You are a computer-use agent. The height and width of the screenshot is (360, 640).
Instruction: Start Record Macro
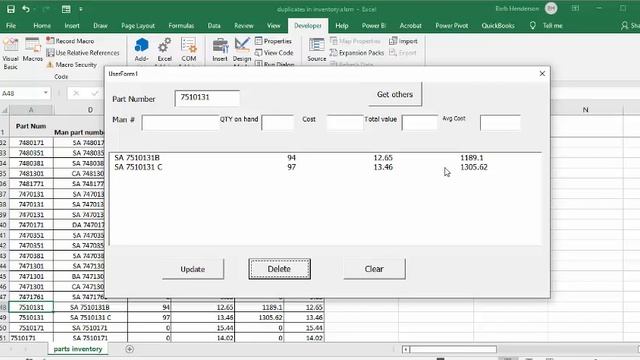[x=70, y=41]
